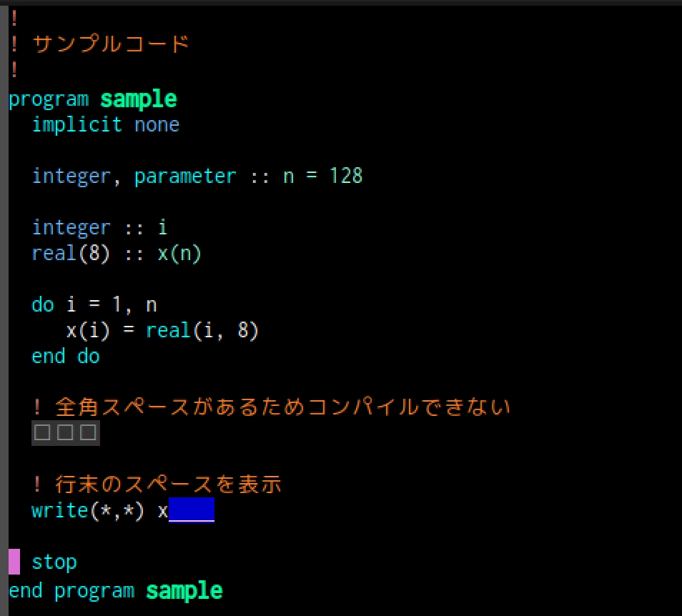Click the "stop" statement
The image size is (682, 616).
click(x=54, y=562)
